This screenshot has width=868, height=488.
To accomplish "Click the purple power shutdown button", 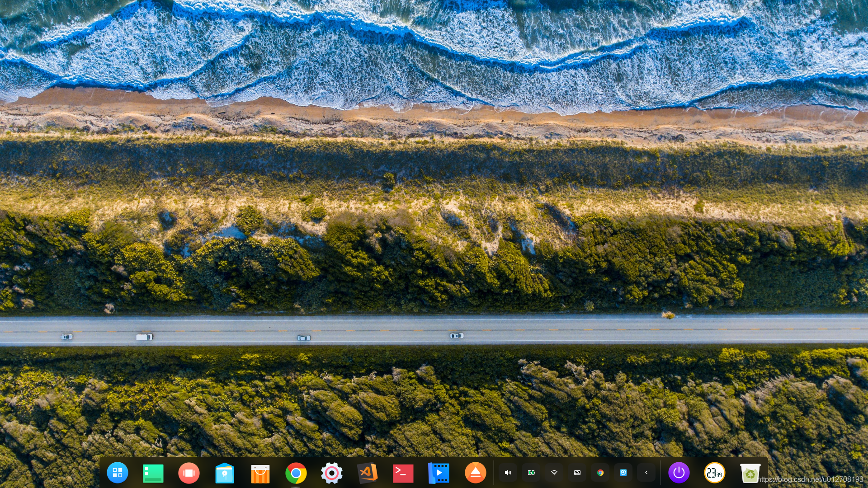I will [x=679, y=473].
